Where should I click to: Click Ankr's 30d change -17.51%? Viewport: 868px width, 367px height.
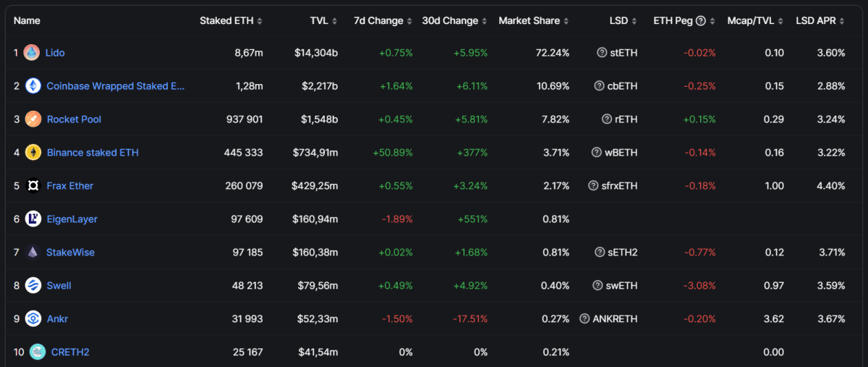pyautogui.click(x=470, y=319)
